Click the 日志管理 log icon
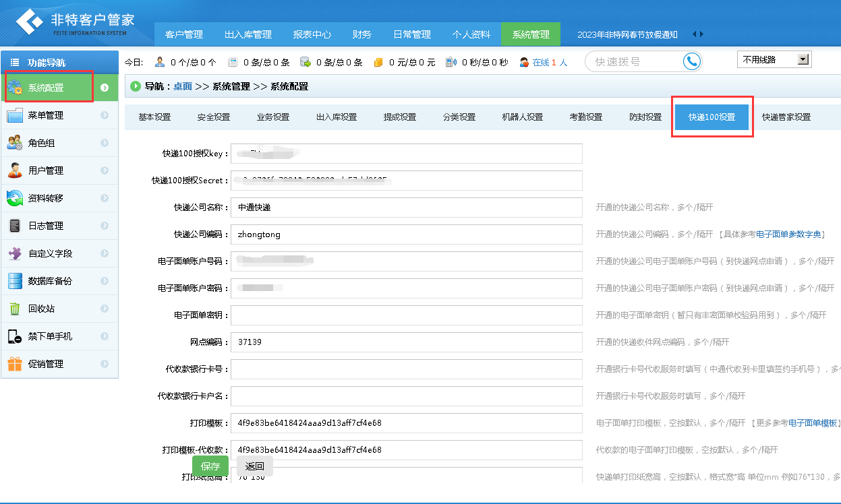841x504 pixels. click(x=15, y=226)
